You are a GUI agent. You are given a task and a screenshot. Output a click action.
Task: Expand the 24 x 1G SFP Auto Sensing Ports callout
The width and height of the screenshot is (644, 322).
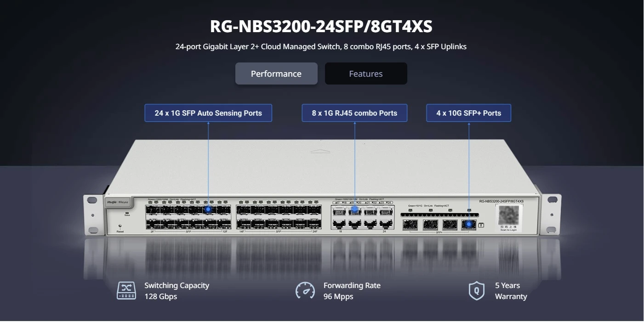(x=208, y=113)
